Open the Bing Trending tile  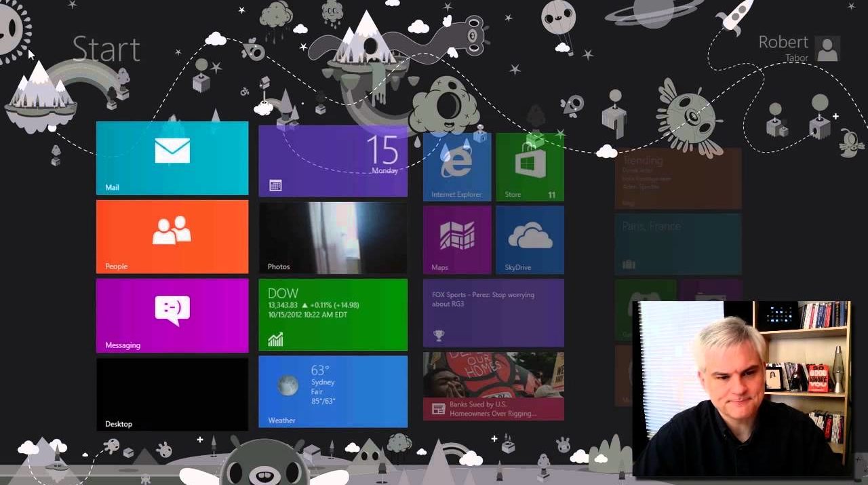click(677, 178)
